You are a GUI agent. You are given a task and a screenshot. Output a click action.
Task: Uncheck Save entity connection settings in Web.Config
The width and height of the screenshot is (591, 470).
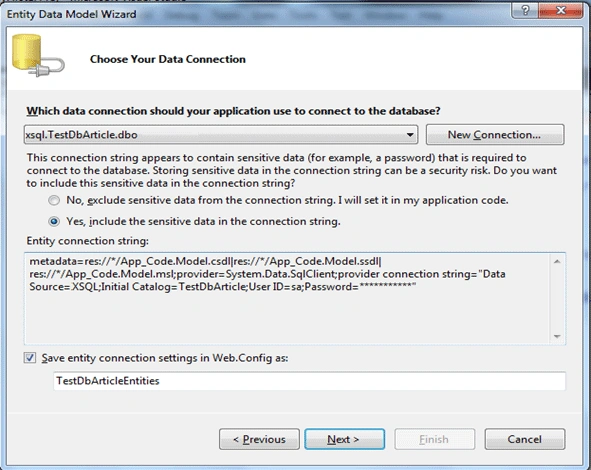click(30, 357)
